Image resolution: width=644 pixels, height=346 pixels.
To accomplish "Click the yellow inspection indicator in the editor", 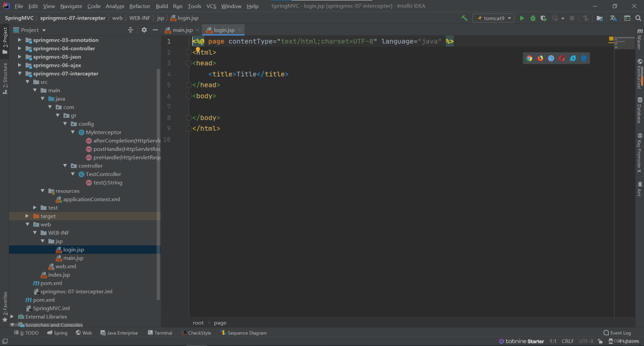I will (611, 39).
